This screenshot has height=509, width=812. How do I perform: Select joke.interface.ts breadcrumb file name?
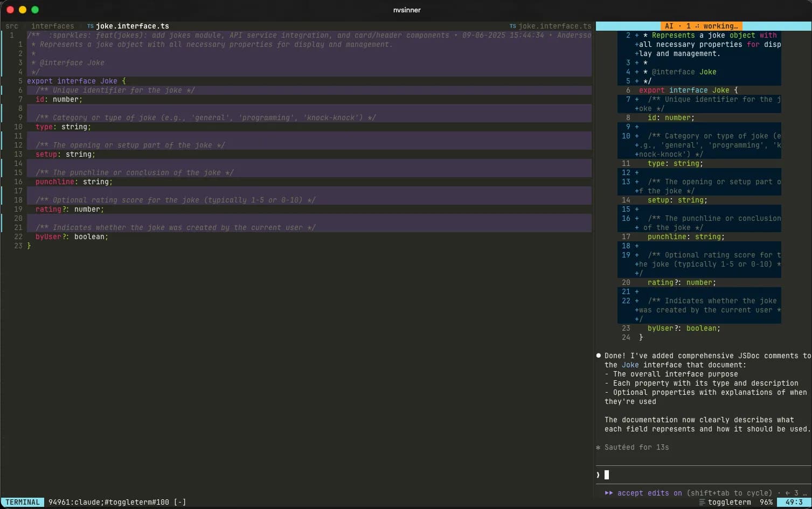click(x=133, y=26)
